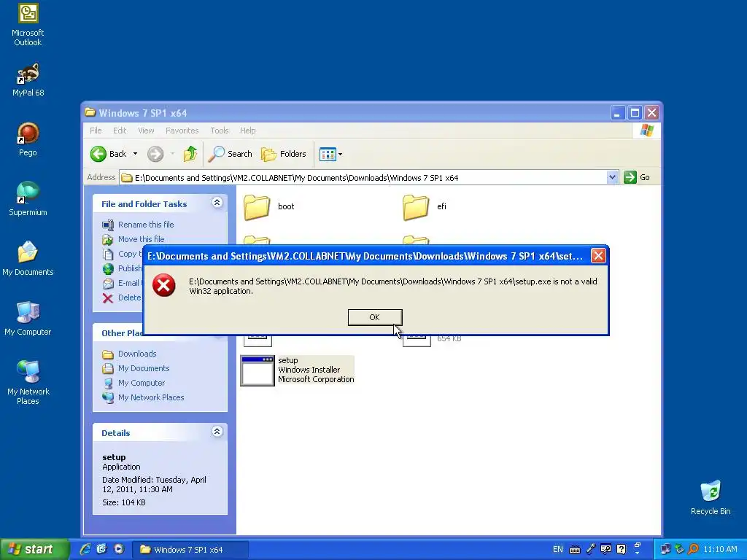Open the Back history dropdown arrow

coord(135,154)
